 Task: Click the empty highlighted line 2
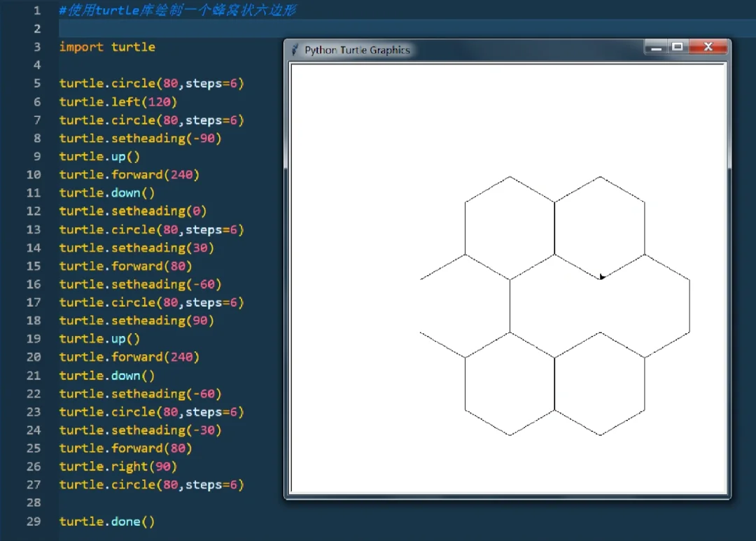point(168,29)
